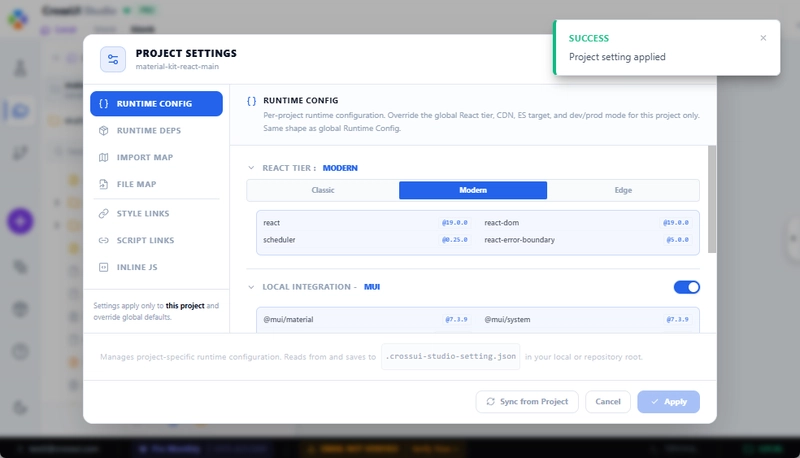Open the Runtime Deps section

tap(156, 131)
